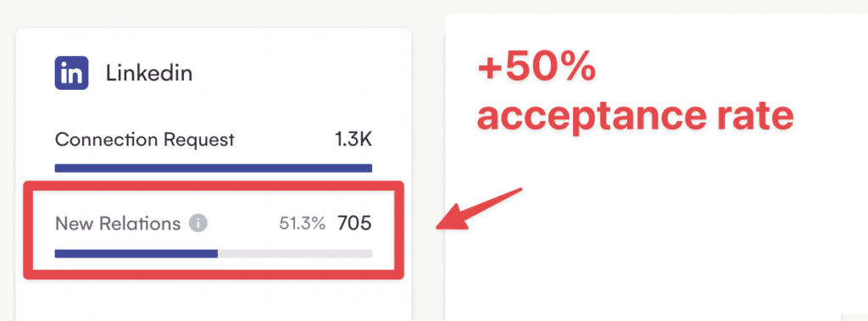The width and height of the screenshot is (868, 321).
Task: Click the 51.3% acceptance percentage
Action: 302,224
